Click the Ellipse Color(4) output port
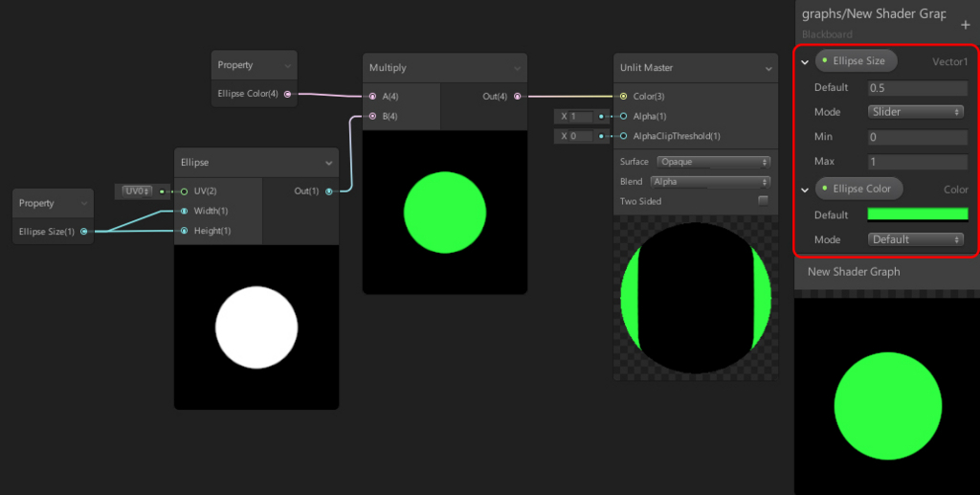Screen dimensions: 980x495 click(287, 95)
